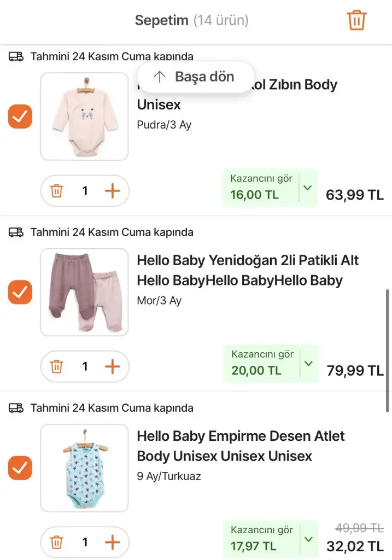Remove the Pudra zıbın body with trash icon
The width and height of the screenshot is (392, 560).
tap(57, 191)
